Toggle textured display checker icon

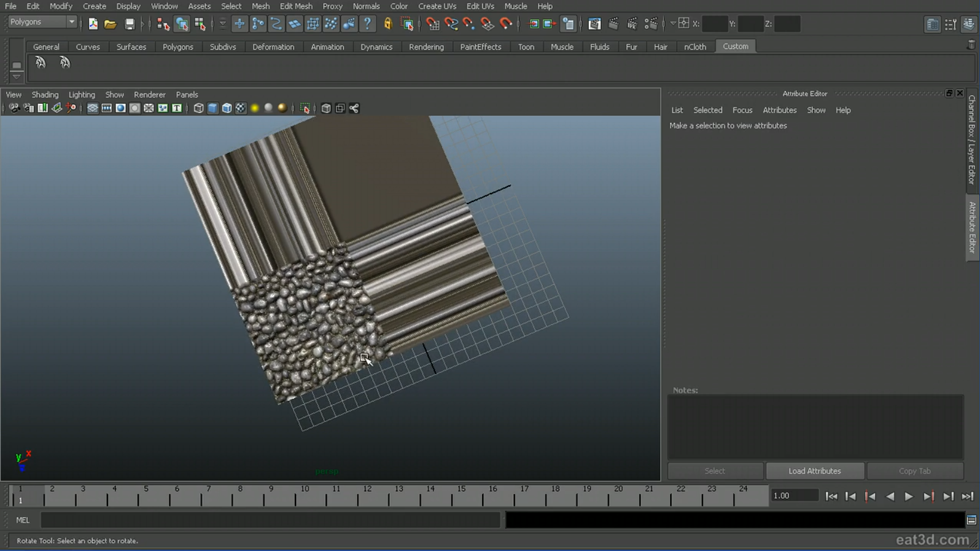click(241, 108)
